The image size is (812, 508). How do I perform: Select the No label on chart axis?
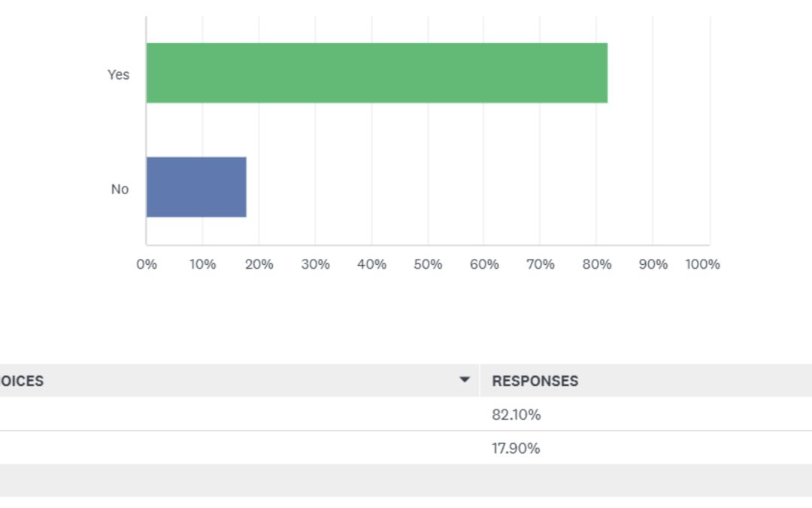tap(120, 189)
